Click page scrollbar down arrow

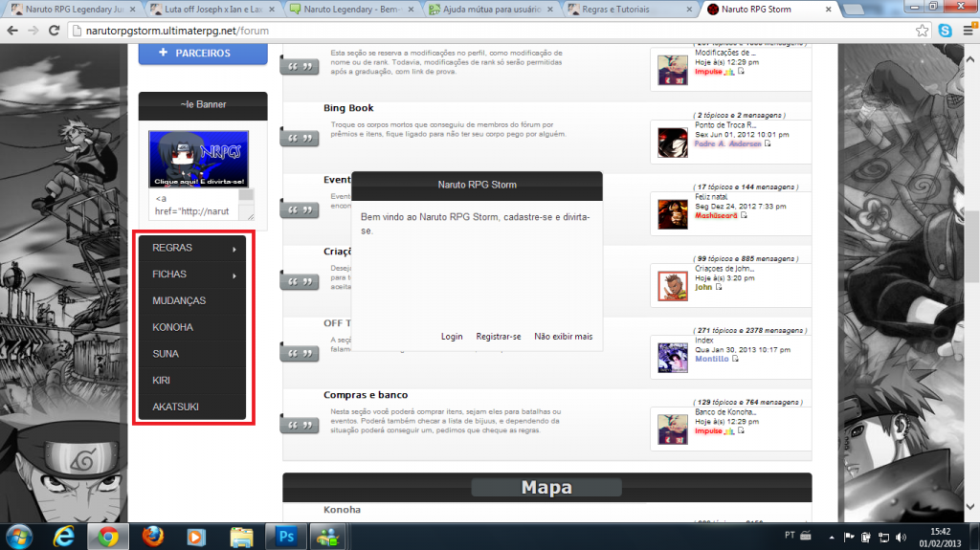970,507
